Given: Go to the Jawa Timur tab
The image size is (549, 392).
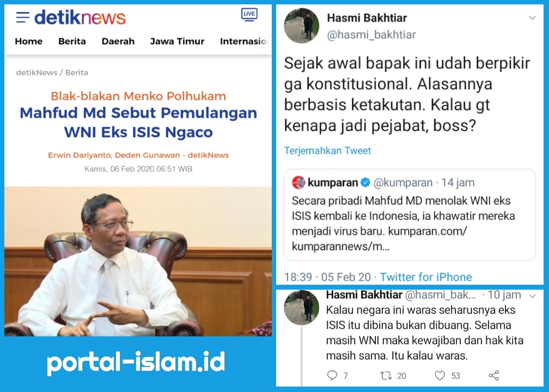Looking at the screenshot, I should (177, 41).
